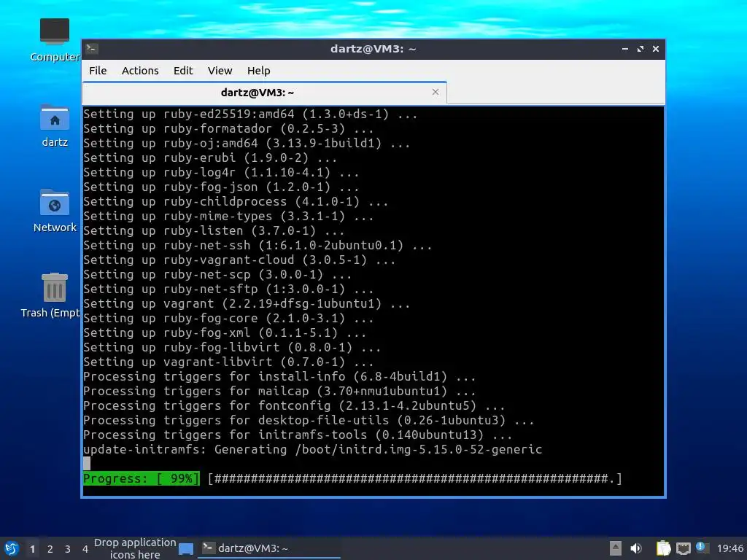Click 'Setting up ruby-ed25519:amd64' line

coord(250,114)
